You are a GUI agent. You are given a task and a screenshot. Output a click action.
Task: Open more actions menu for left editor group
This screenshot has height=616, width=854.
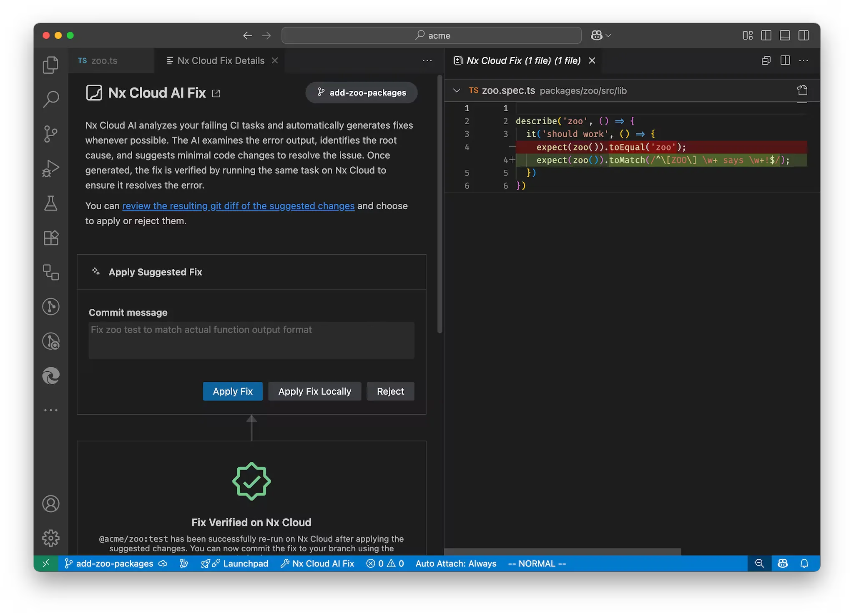[x=427, y=60]
